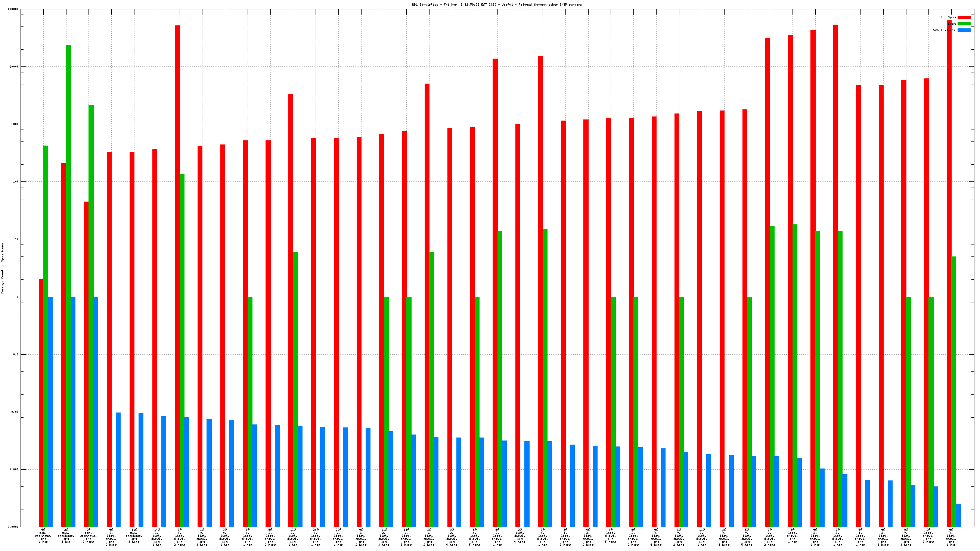Viewport: 980px width, 551px height.
Task: Click the '2@ zen.spamhaus.org 3 hops' axis label
Action: (x=88, y=535)
